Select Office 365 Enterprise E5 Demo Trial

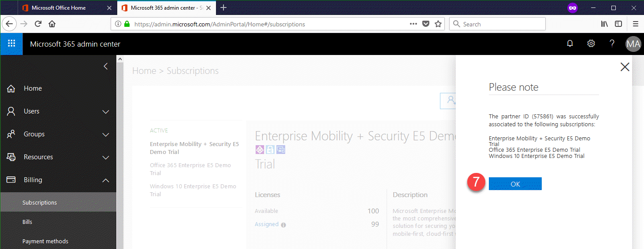(190, 169)
